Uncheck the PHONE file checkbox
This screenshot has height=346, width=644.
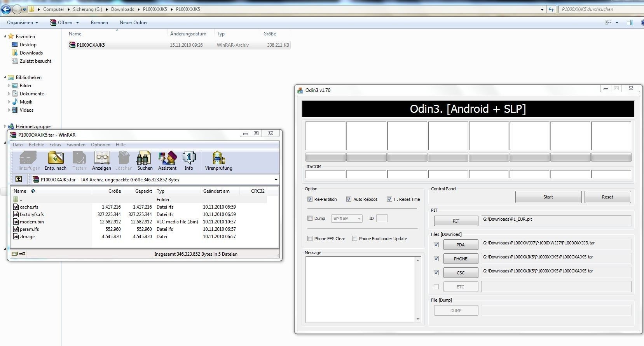pos(436,259)
